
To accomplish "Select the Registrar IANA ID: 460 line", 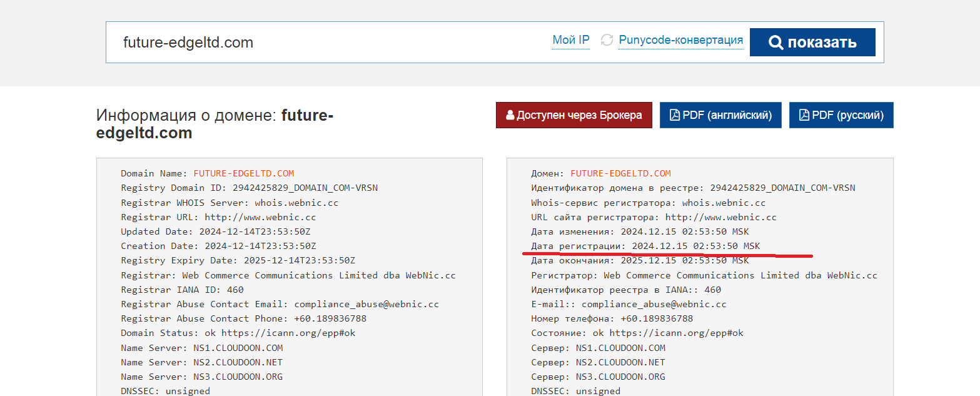I will pos(182,290).
